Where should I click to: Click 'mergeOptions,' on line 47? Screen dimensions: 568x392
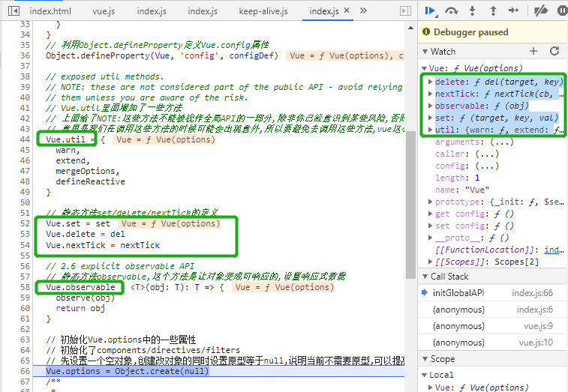[x=87, y=171]
